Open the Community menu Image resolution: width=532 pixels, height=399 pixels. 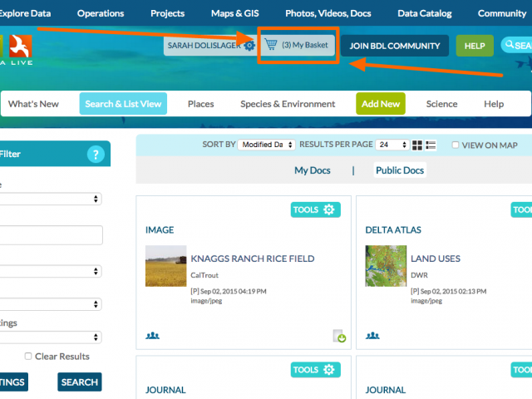[x=502, y=13]
